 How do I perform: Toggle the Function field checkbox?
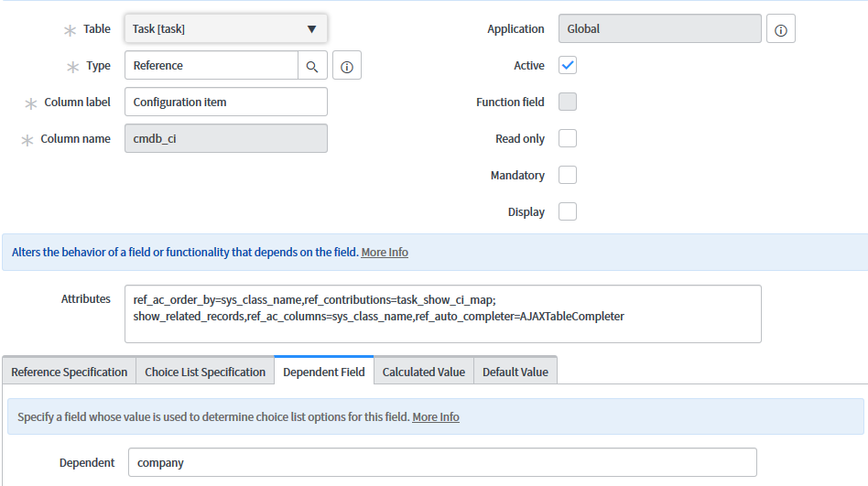[568, 102]
